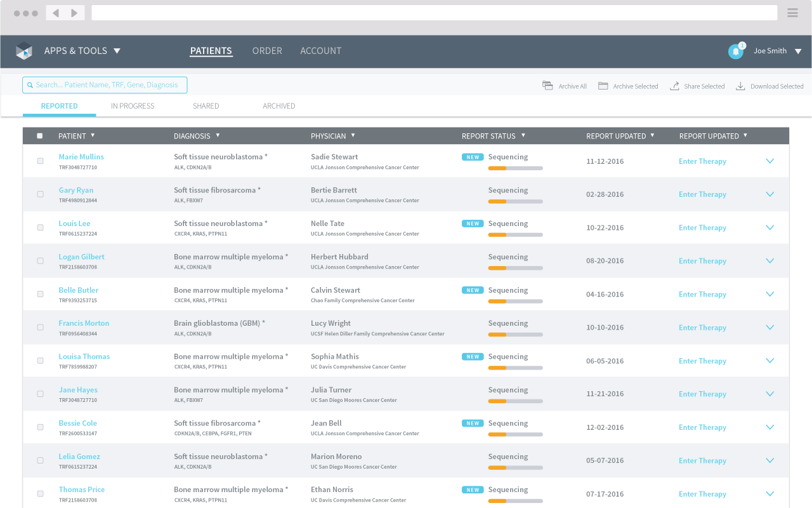The width and height of the screenshot is (812, 508).
Task: Click the Download Selected icon
Action: pos(740,86)
